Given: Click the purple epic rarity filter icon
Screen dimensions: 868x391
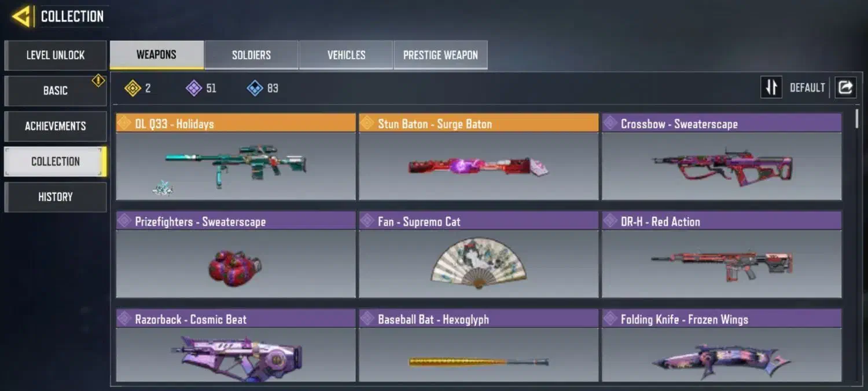Looking at the screenshot, I should pyautogui.click(x=193, y=88).
